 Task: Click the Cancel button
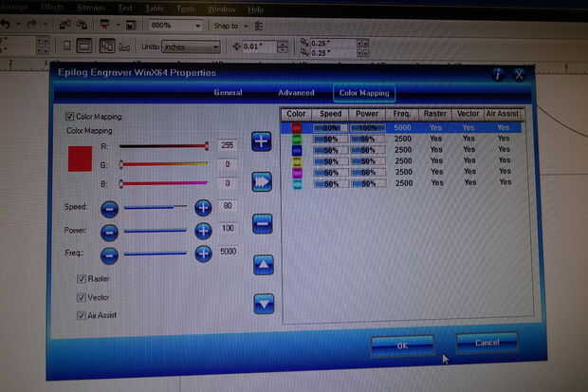tap(487, 343)
